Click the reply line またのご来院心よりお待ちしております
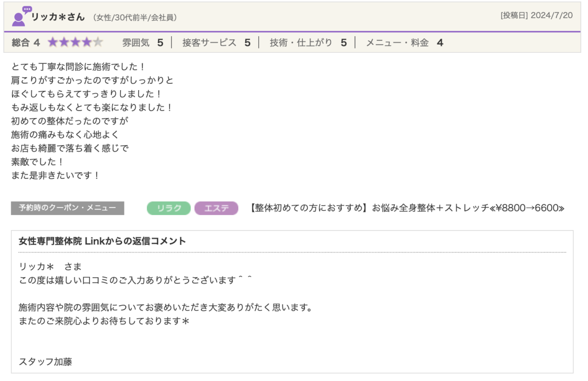This screenshot has height=381, width=588. (104, 322)
